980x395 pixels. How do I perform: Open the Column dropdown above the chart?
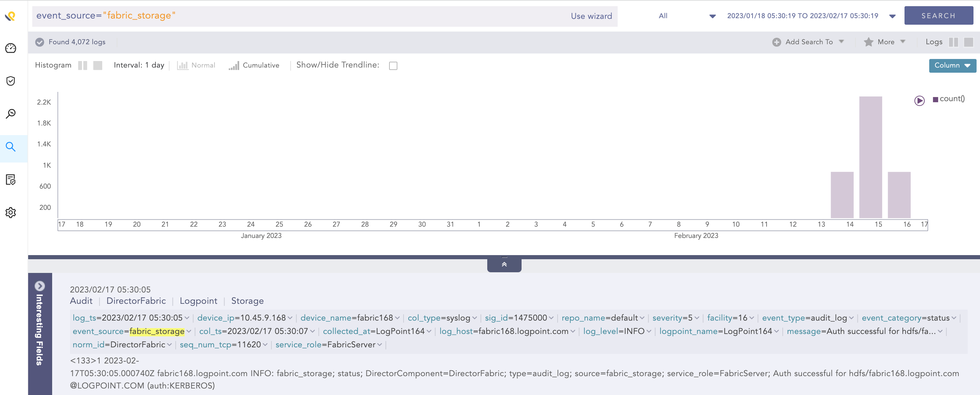click(x=952, y=65)
